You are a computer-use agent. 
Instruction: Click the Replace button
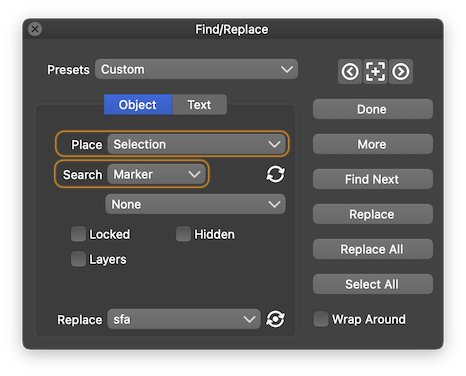coord(373,214)
